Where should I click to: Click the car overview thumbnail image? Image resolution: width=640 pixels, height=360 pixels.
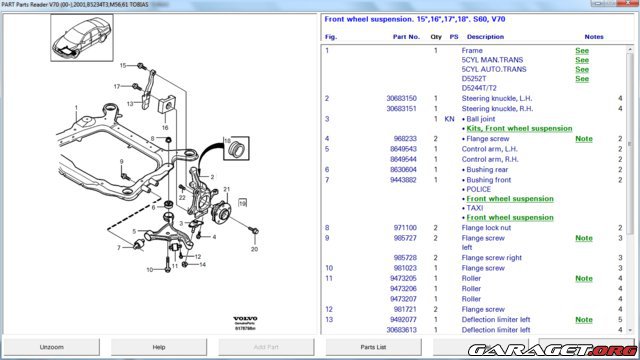(x=82, y=38)
